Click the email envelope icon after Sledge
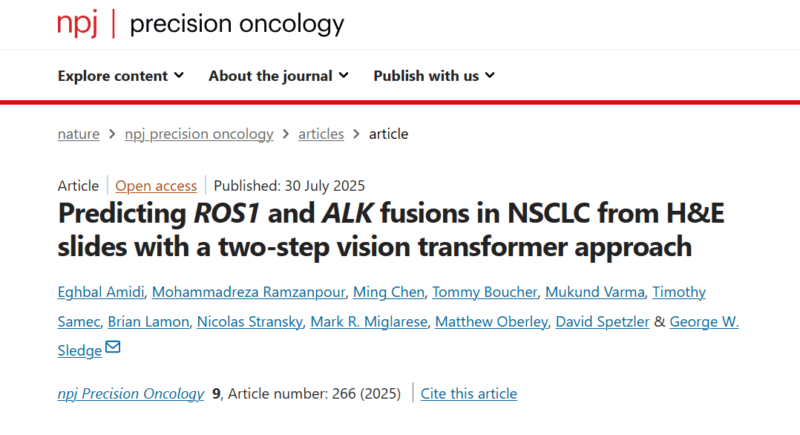Viewport: 800px width, 435px height. [x=113, y=347]
